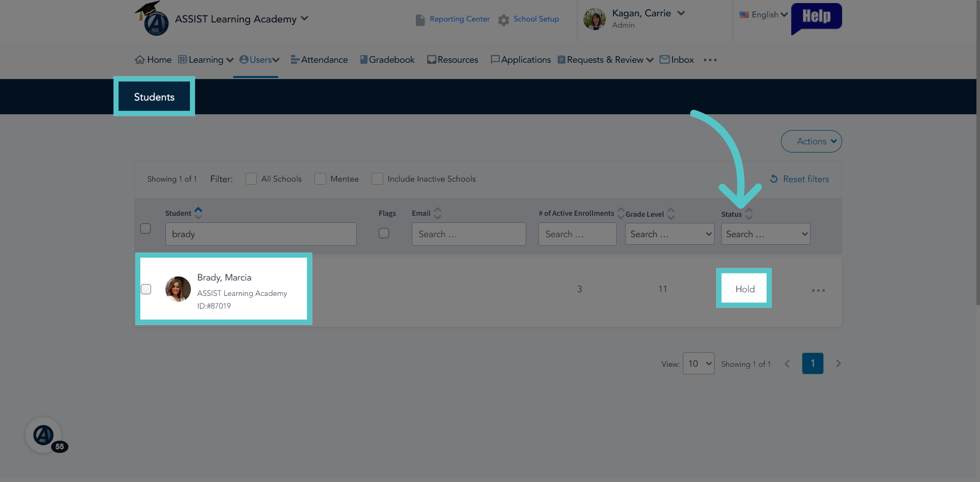
Task: Select the Brady, Marcia row checkbox
Action: 146,289
